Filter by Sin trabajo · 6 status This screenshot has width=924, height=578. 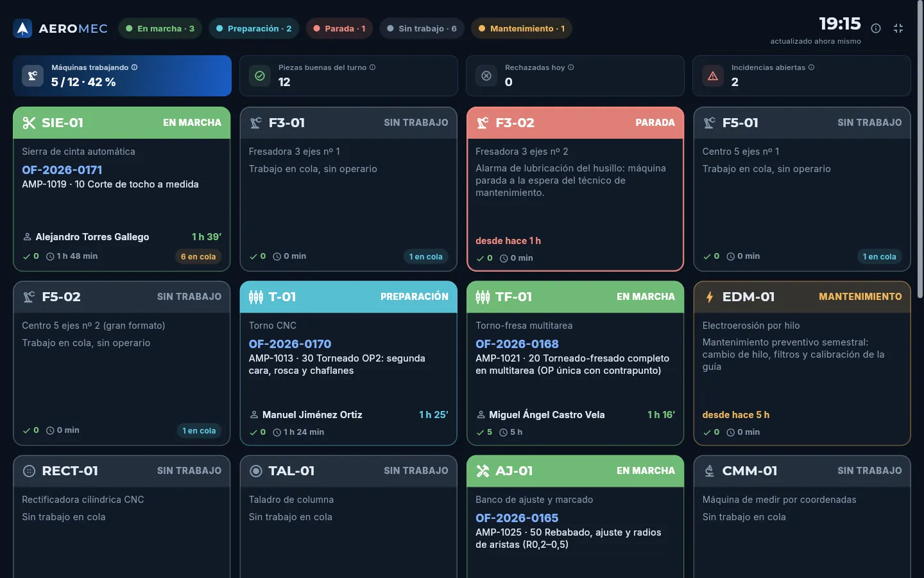point(422,28)
